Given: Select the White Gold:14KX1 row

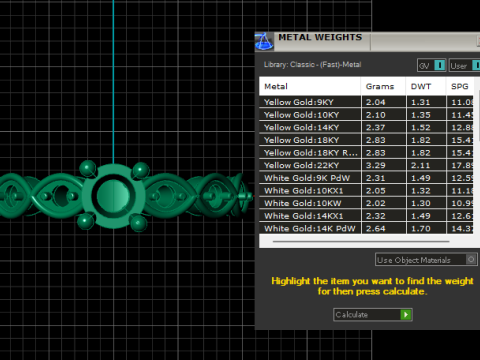Looking at the screenshot, I should pyautogui.click(x=366, y=216).
